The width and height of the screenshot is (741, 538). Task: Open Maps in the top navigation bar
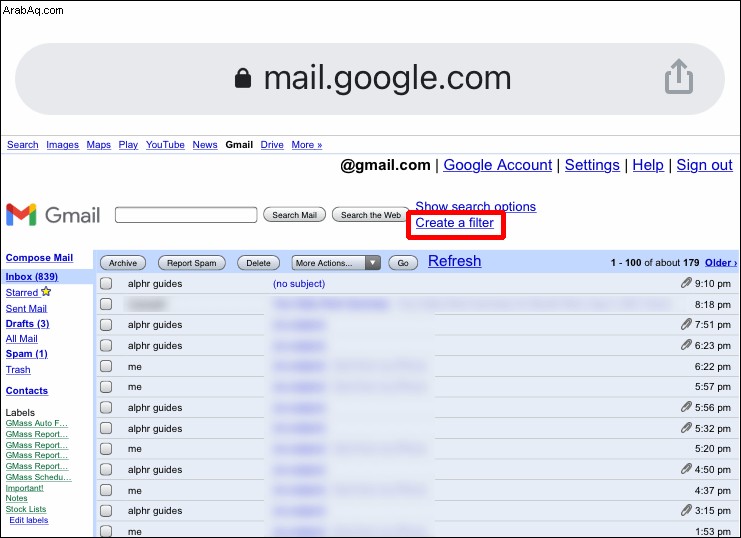click(98, 145)
